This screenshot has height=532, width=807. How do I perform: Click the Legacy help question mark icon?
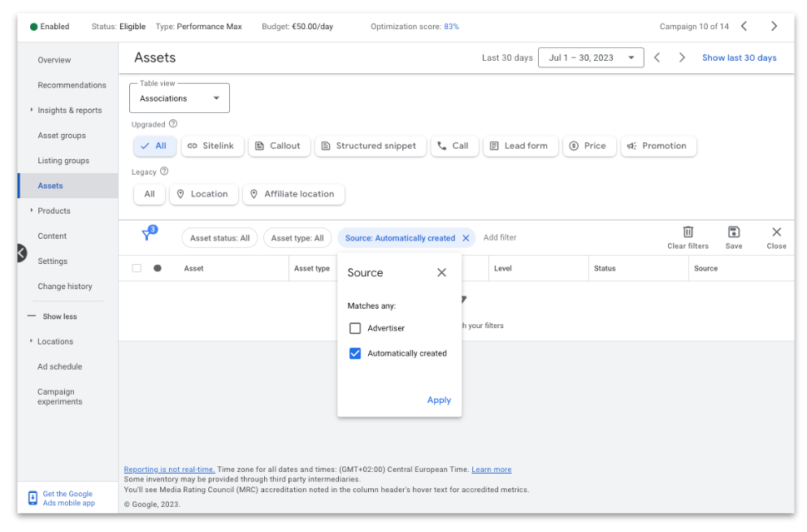click(164, 171)
